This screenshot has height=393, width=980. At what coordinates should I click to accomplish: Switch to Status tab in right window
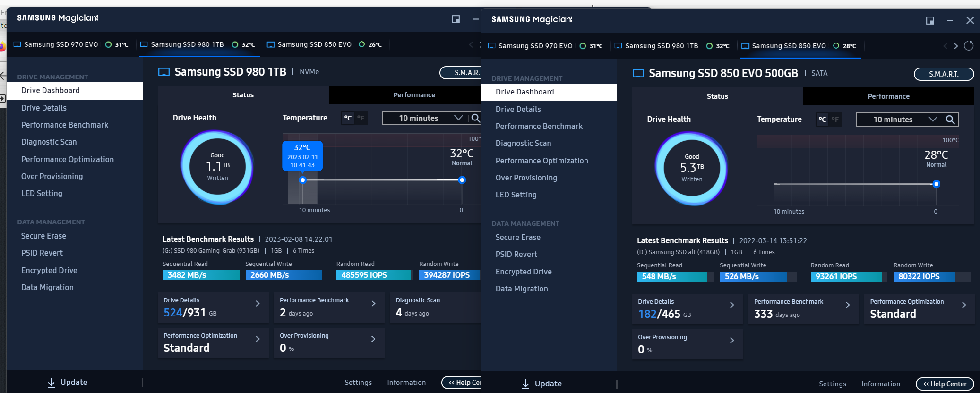pos(718,96)
